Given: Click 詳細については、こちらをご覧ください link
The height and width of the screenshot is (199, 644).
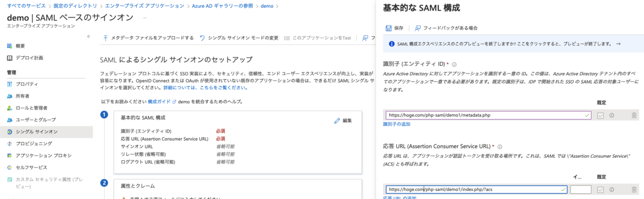Looking at the screenshot, I should (x=205, y=87).
